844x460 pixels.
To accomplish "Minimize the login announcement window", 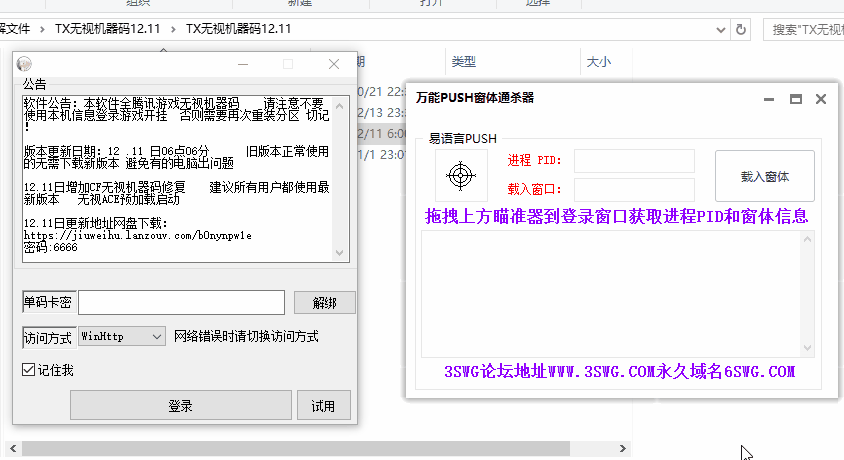I will click(x=243, y=65).
